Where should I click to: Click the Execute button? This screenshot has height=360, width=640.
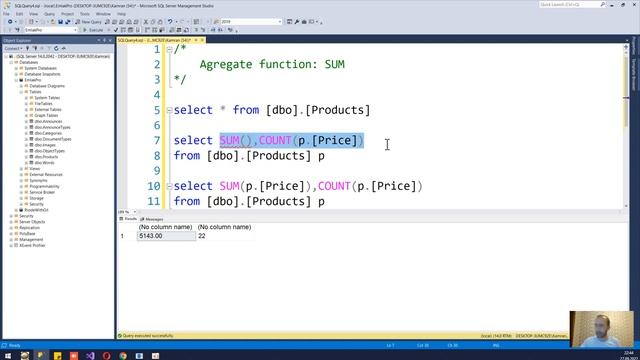coord(93,30)
